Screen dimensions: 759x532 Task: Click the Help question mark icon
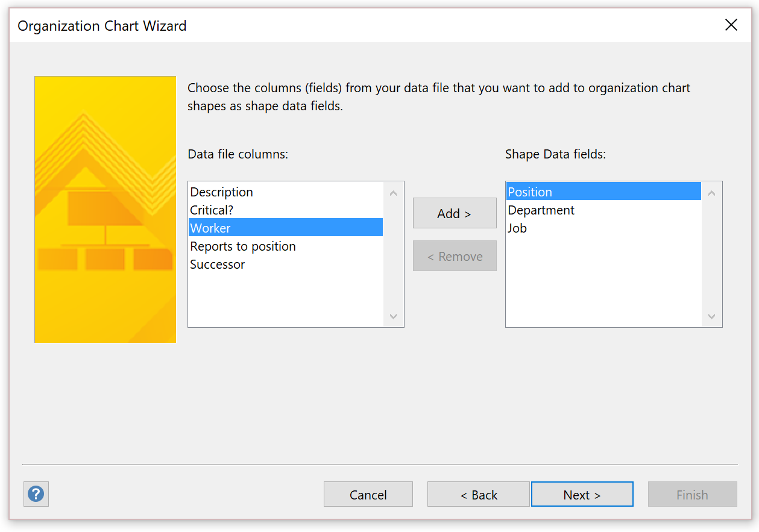pos(36,493)
